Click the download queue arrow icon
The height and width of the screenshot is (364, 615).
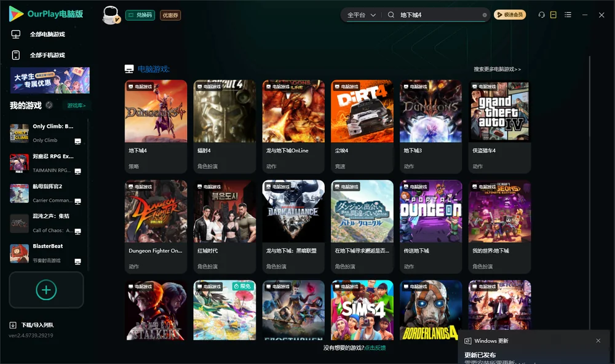(x=13, y=325)
